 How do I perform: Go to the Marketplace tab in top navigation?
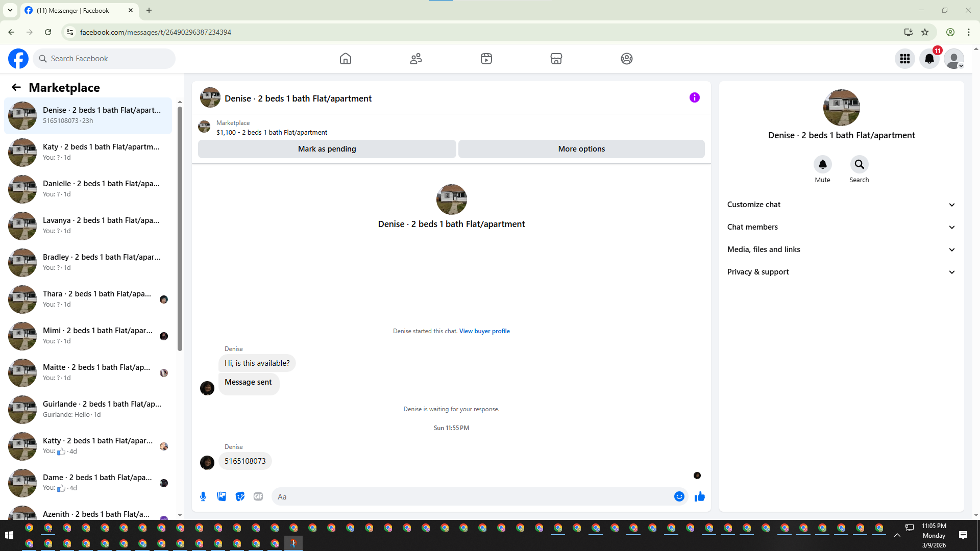click(556, 59)
